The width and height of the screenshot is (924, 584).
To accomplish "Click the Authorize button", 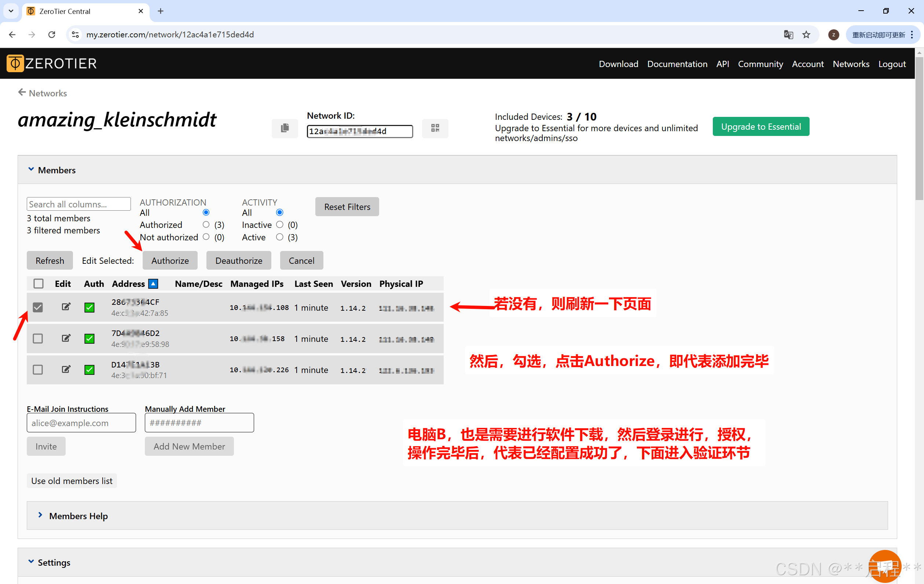I will point(170,260).
